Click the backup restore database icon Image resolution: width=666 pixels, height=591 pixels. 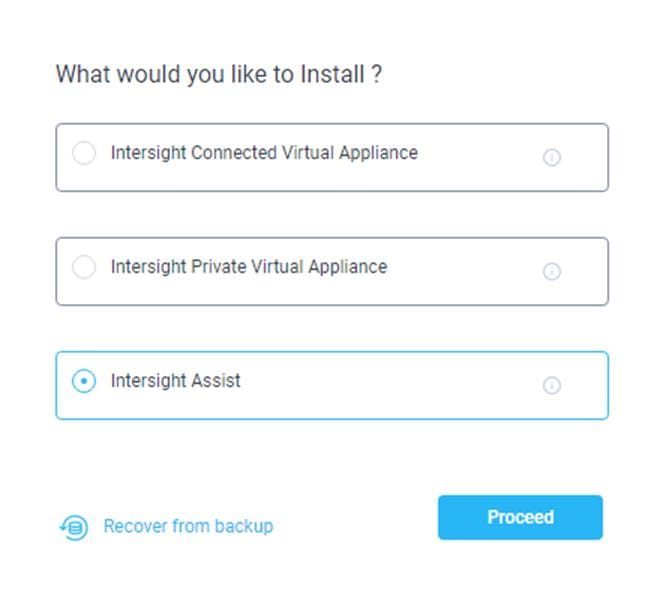(74, 527)
